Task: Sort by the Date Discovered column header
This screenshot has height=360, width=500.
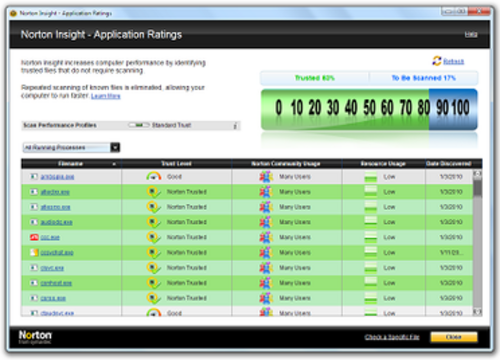Action: (449, 164)
